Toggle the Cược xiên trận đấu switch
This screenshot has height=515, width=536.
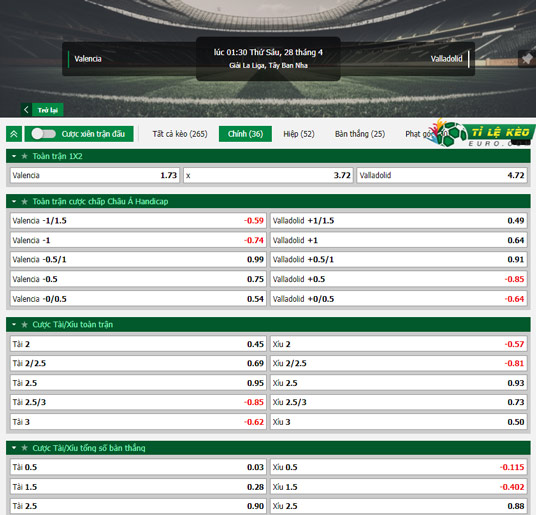pyautogui.click(x=43, y=134)
